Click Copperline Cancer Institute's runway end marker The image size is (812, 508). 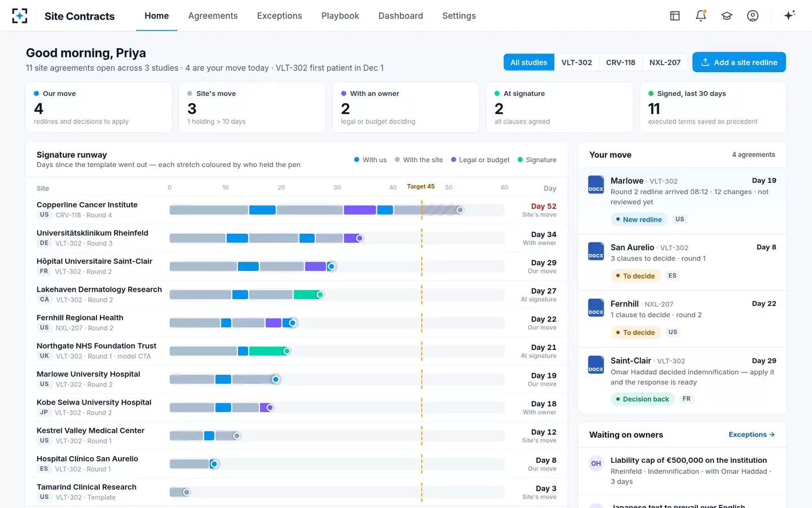460,210
